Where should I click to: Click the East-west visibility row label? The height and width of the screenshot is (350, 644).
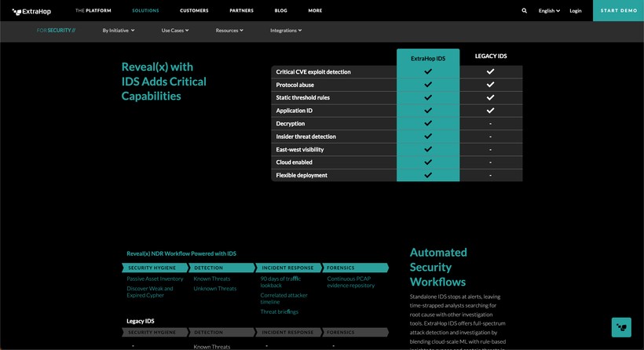click(300, 149)
